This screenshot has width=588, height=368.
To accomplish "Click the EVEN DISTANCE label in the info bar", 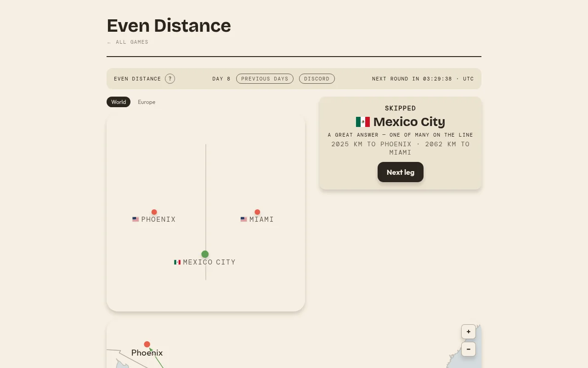I will point(137,79).
